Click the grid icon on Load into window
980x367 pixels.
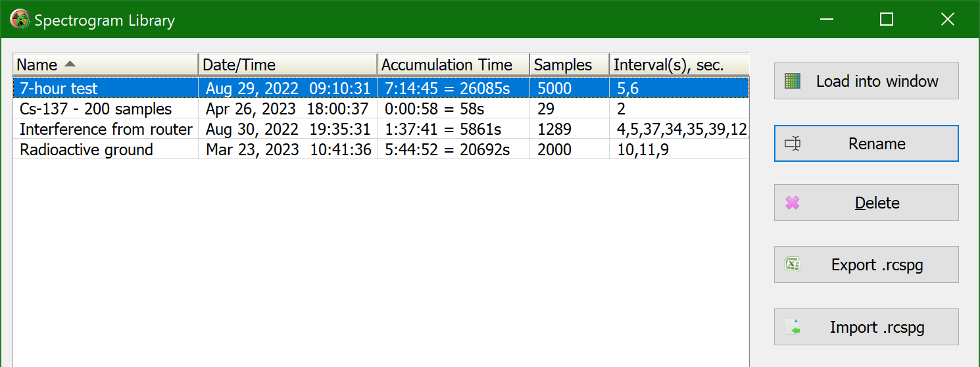tap(793, 81)
